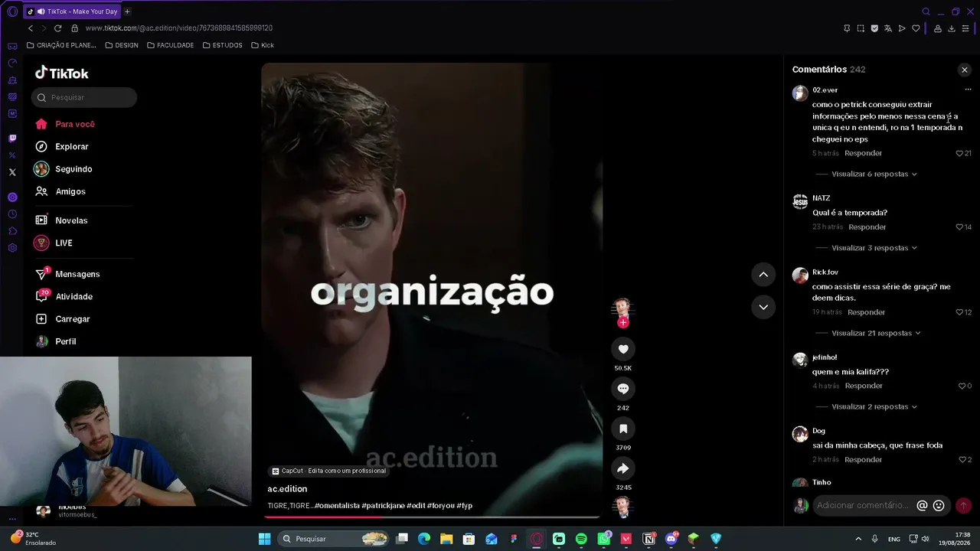Like the video with the heart icon
Screen dimensions: 980x551
point(623,349)
